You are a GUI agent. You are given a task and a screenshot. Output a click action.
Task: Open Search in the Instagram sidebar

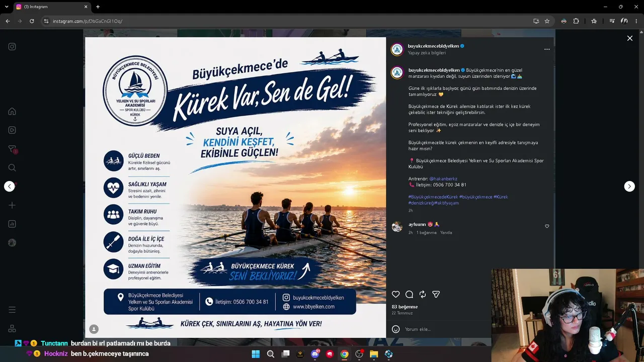pyautogui.click(x=12, y=167)
